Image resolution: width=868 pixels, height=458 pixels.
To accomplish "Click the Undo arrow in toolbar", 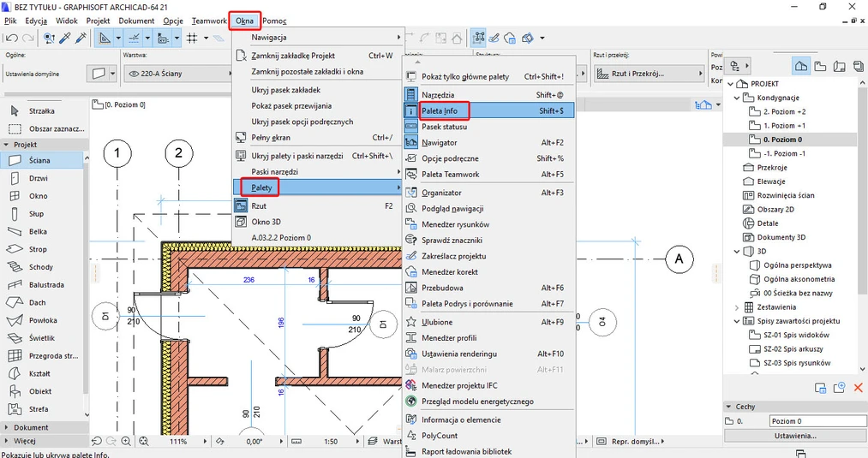I will click(12, 39).
